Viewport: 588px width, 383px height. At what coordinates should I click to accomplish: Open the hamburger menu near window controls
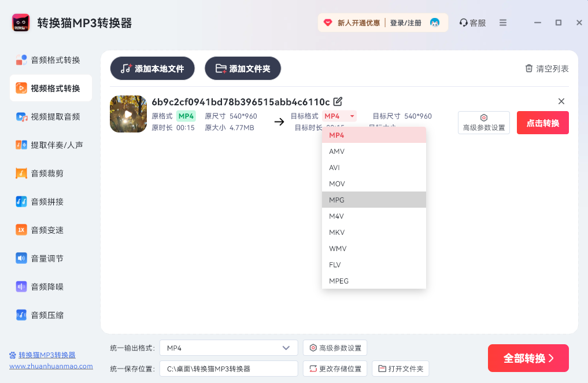click(504, 23)
